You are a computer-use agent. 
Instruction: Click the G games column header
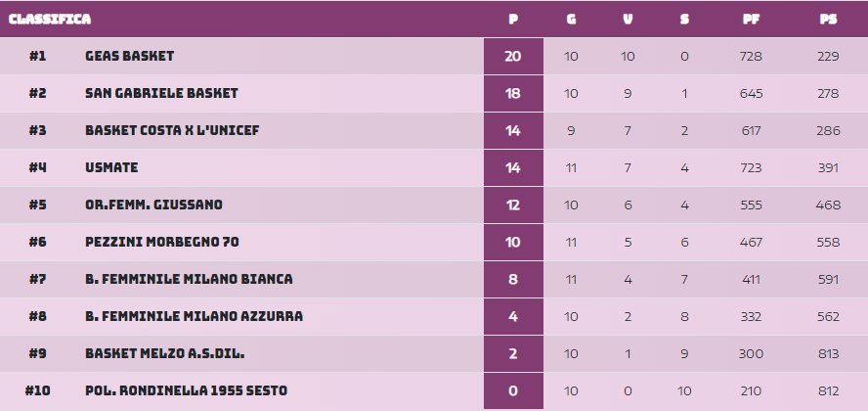click(571, 19)
